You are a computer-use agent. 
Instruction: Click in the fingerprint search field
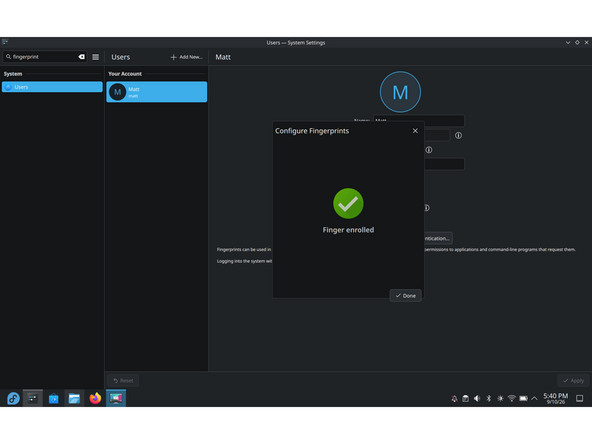coord(45,57)
